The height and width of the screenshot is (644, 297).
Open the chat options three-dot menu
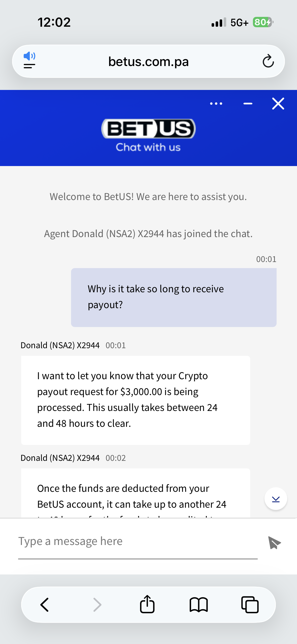pos(216,104)
